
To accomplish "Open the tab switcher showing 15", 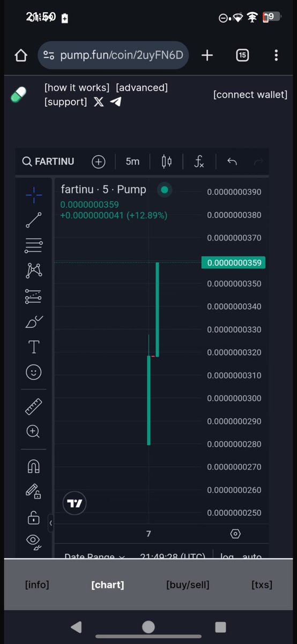I will pos(242,55).
